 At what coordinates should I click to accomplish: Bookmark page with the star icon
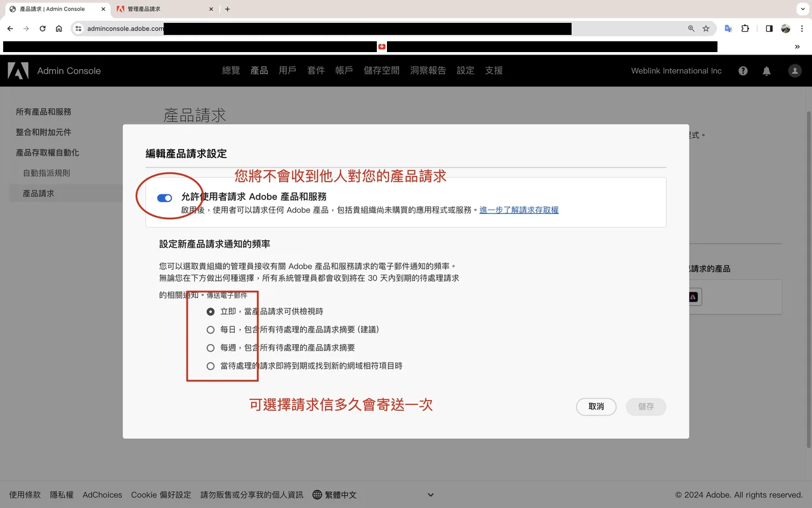706,29
